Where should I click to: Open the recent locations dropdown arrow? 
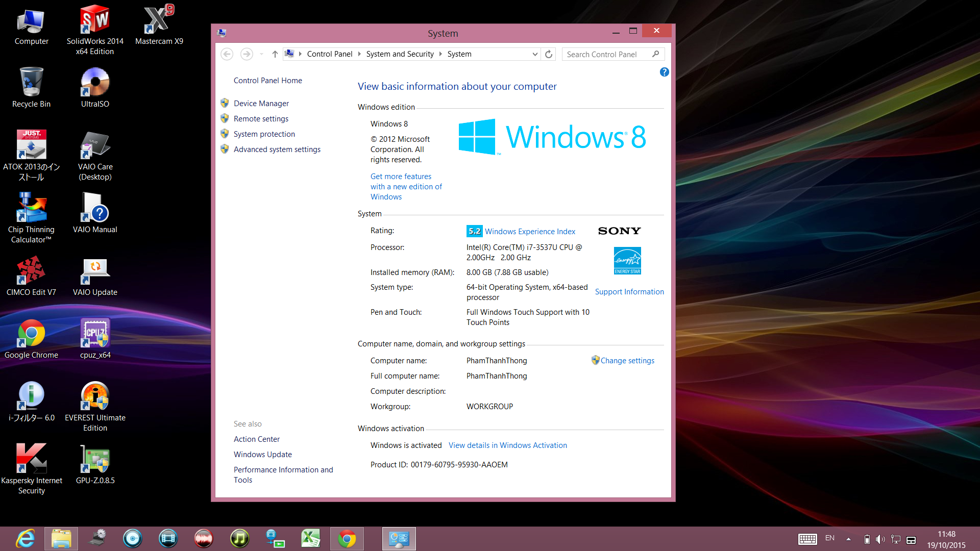(261, 54)
